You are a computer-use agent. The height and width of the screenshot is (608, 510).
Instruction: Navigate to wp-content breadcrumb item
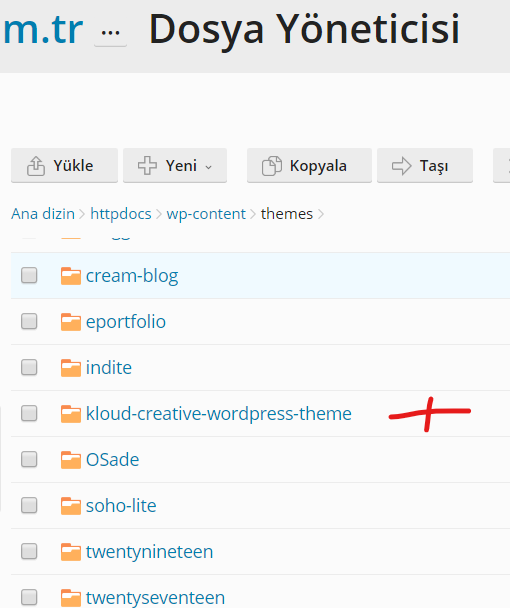(206, 214)
